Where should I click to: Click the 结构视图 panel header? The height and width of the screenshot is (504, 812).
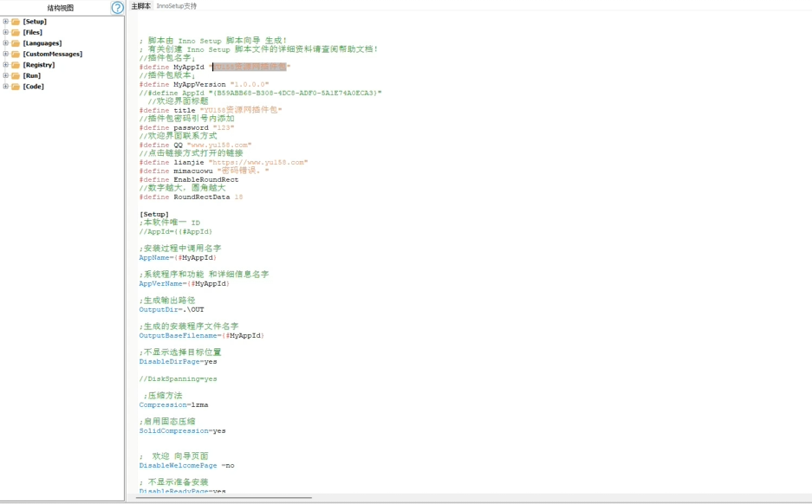coord(60,8)
